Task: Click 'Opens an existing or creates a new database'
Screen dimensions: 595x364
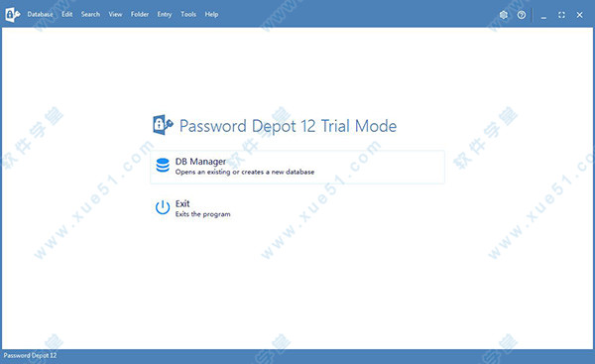Action: [x=245, y=172]
